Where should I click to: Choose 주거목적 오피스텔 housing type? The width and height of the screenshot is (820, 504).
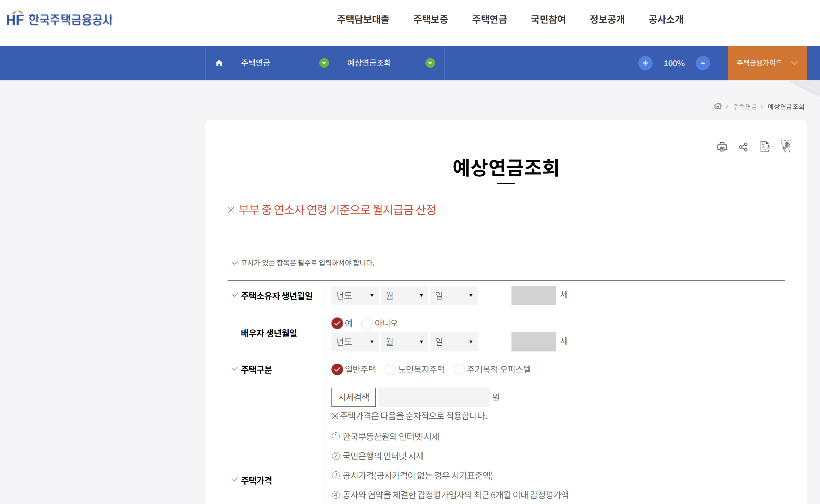click(459, 369)
